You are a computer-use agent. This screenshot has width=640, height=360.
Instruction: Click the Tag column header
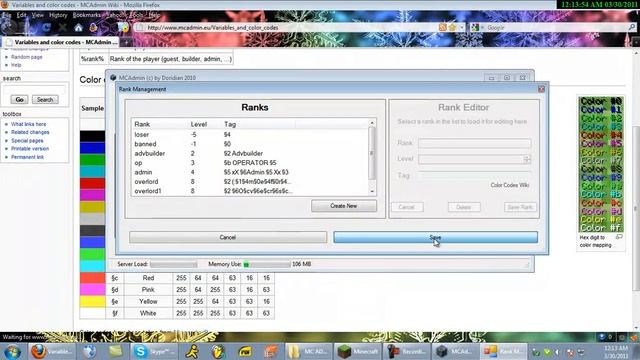point(258,124)
